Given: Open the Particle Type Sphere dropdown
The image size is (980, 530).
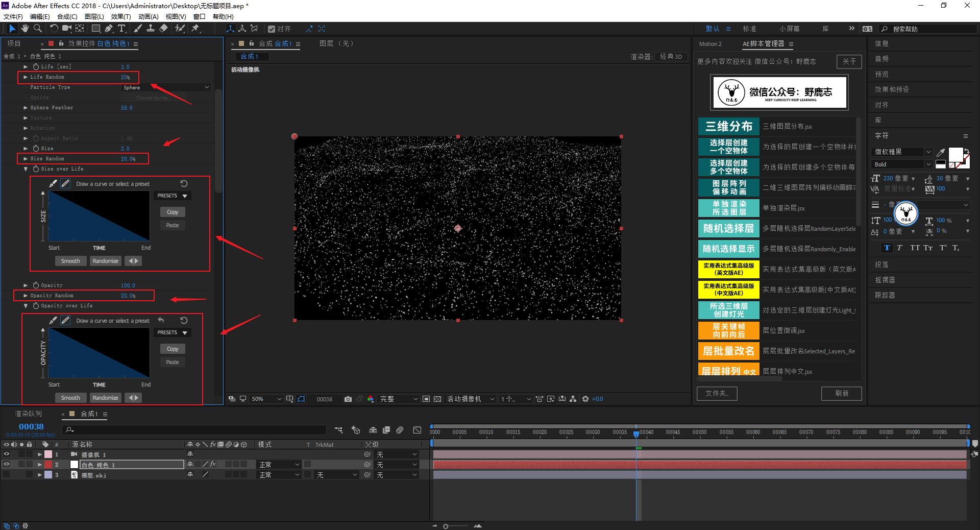Looking at the screenshot, I should (166, 87).
